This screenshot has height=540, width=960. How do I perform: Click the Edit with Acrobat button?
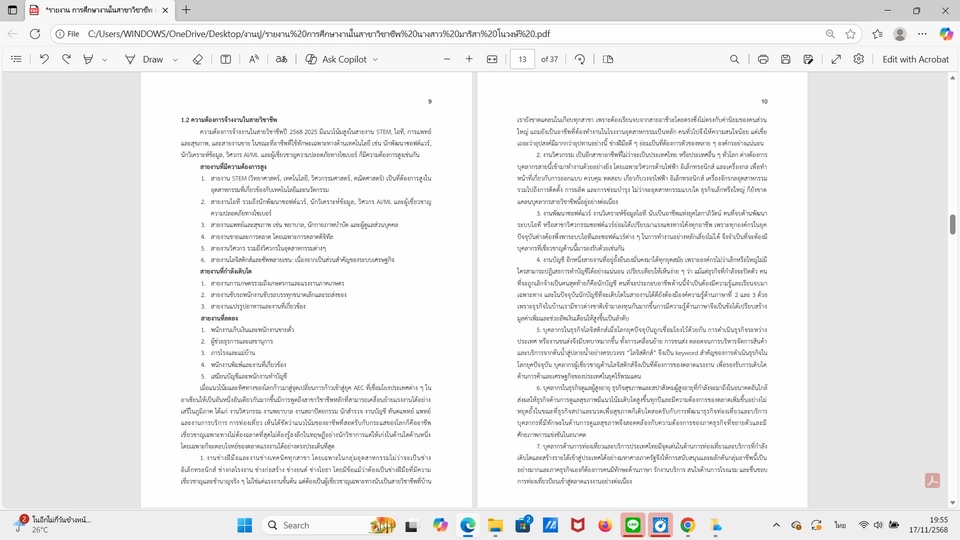915,59
